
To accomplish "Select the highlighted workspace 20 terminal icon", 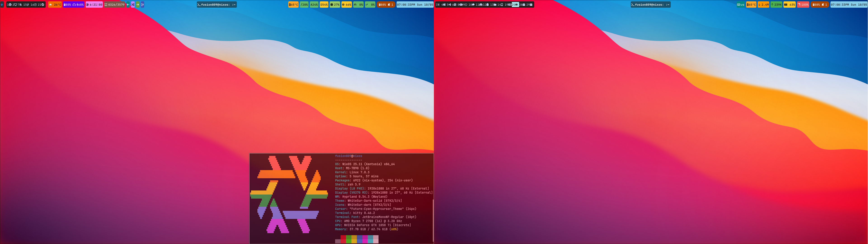I will [x=515, y=5].
